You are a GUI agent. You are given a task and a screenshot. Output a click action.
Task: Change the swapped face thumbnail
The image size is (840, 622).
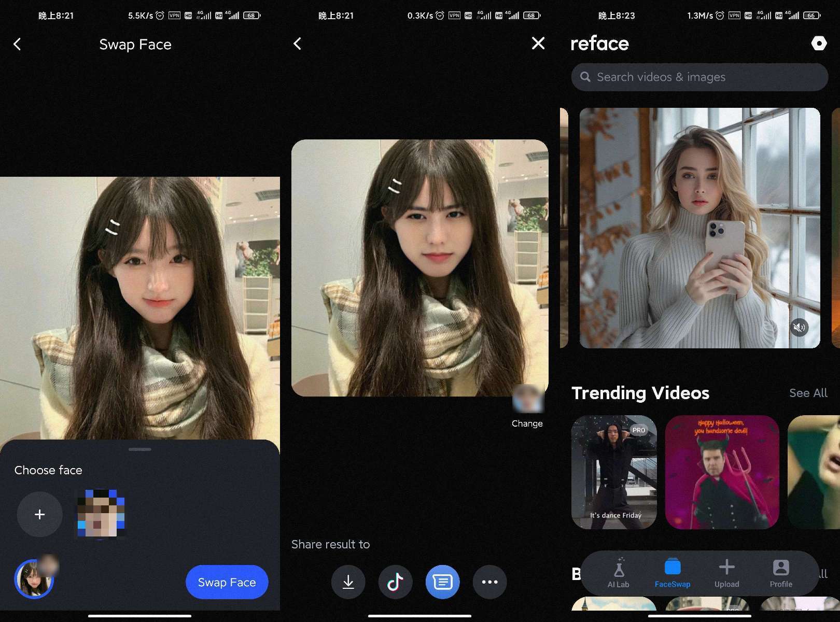[x=527, y=400]
